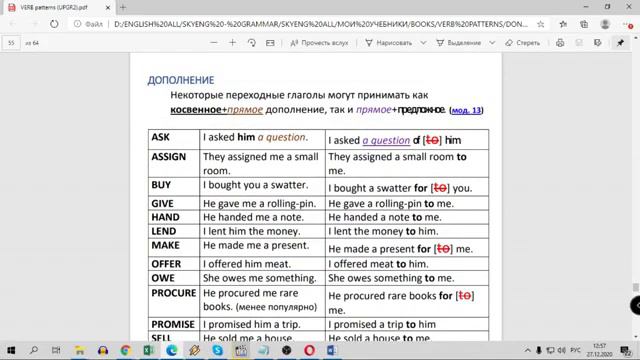Open Excel from the taskbar
Screen dimensions: 640x360
(x=148, y=350)
